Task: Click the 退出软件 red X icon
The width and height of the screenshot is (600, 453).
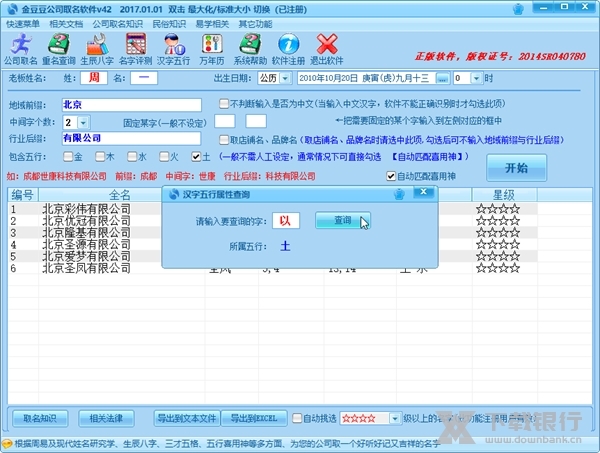Action: coord(326,49)
